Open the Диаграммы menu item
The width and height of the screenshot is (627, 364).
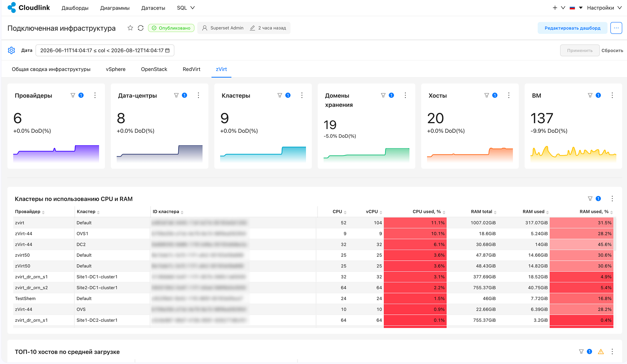coord(115,8)
